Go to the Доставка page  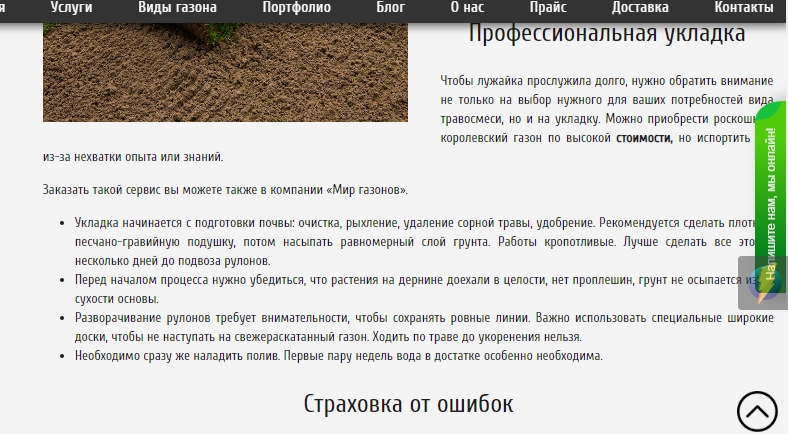(640, 8)
